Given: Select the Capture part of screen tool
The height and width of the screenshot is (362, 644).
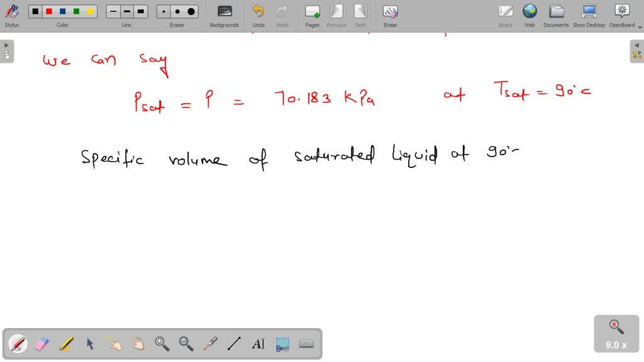Looking at the screenshot, I should point(282,343).
